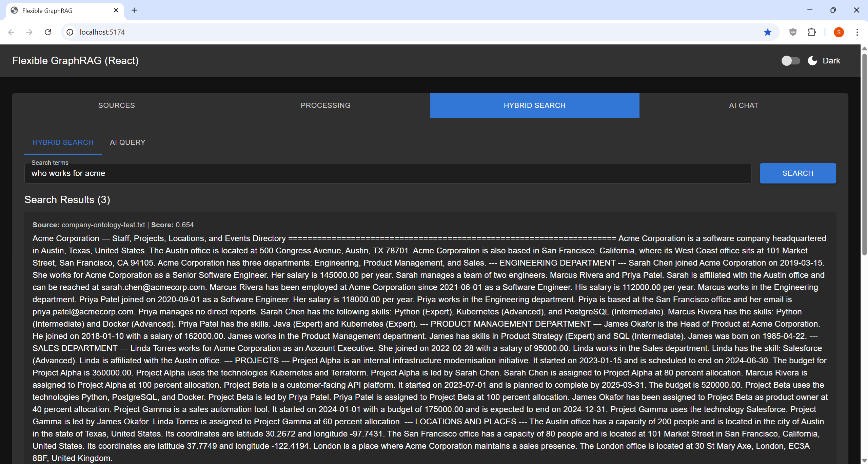The height and width of the screenshot is (464, 868).
Task: View site information icon
Action: point(70,32)
